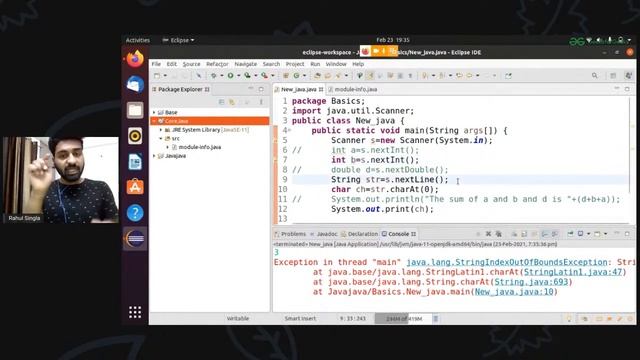Open the Refactor menu
This screenshot has height=360, width=640.
pyautogui.click(x=217, y=64)
